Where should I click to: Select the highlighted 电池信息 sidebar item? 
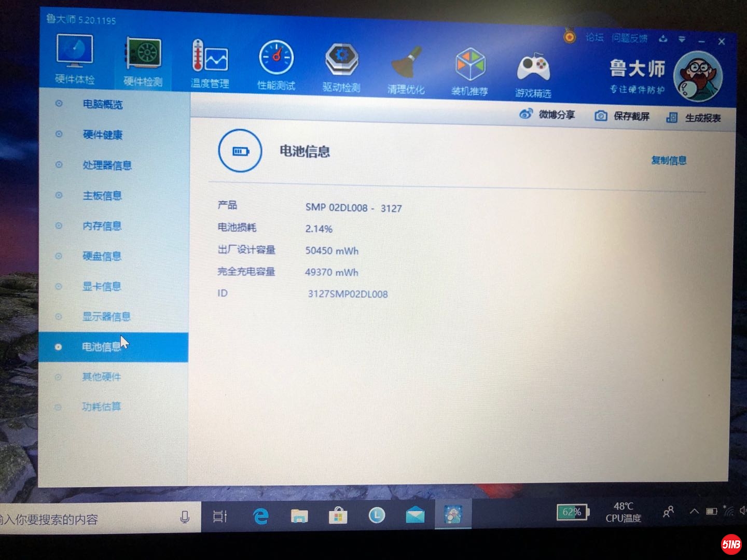point(113,347)
